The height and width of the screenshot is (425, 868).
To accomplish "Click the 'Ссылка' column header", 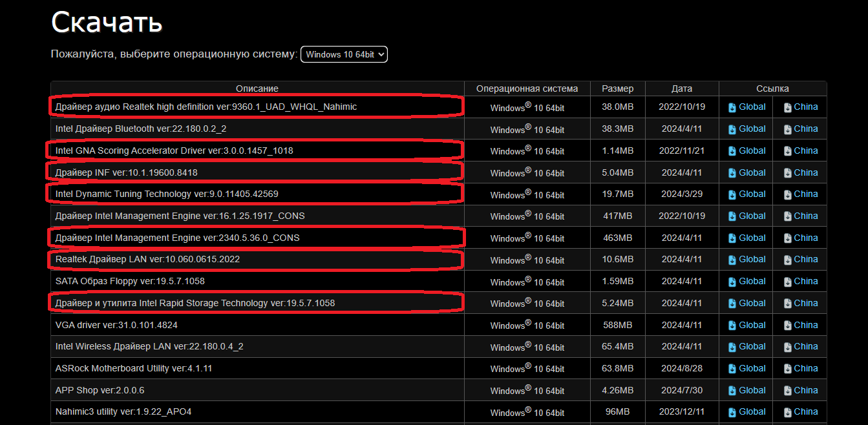I will pos(772,88).
